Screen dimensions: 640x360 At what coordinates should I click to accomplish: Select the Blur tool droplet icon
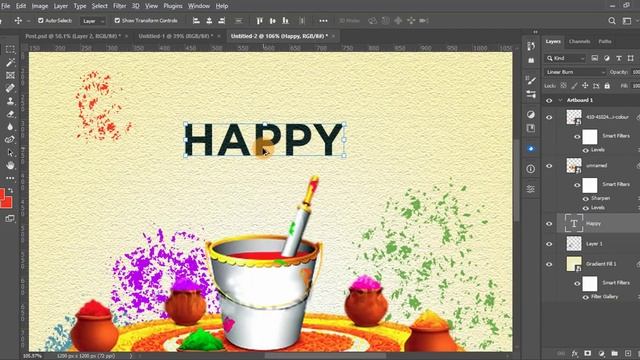[10, 127]
